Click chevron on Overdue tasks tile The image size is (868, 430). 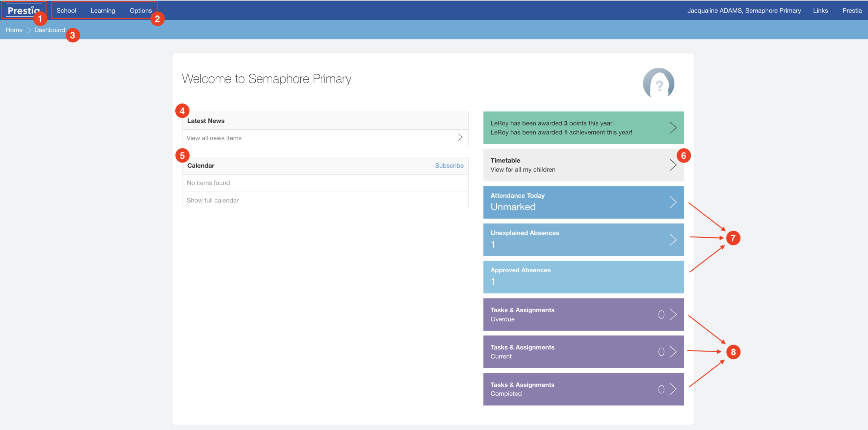pyautogui.click(x=673, y=314)
